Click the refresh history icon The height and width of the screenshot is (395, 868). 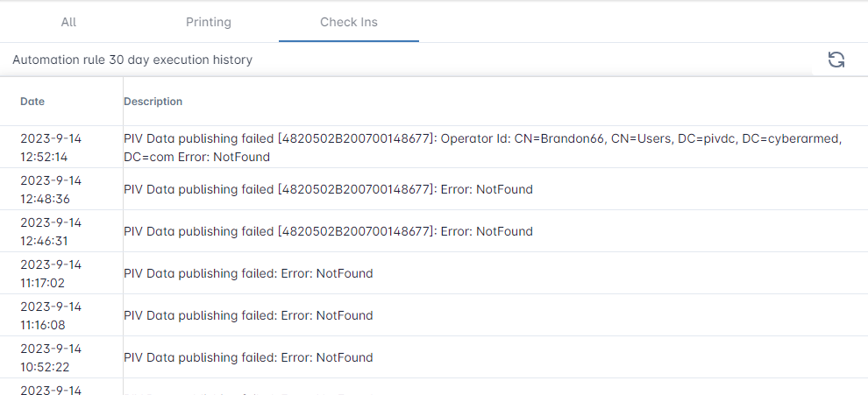(836, 60)
